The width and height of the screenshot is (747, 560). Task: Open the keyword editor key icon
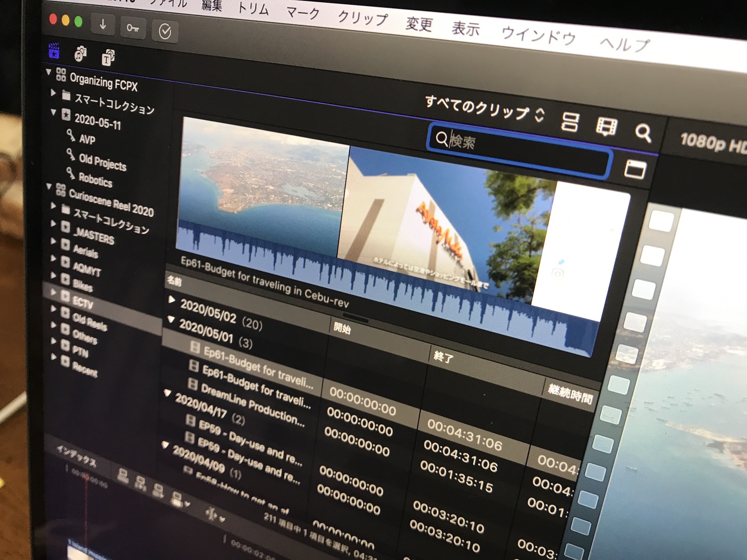133,28
